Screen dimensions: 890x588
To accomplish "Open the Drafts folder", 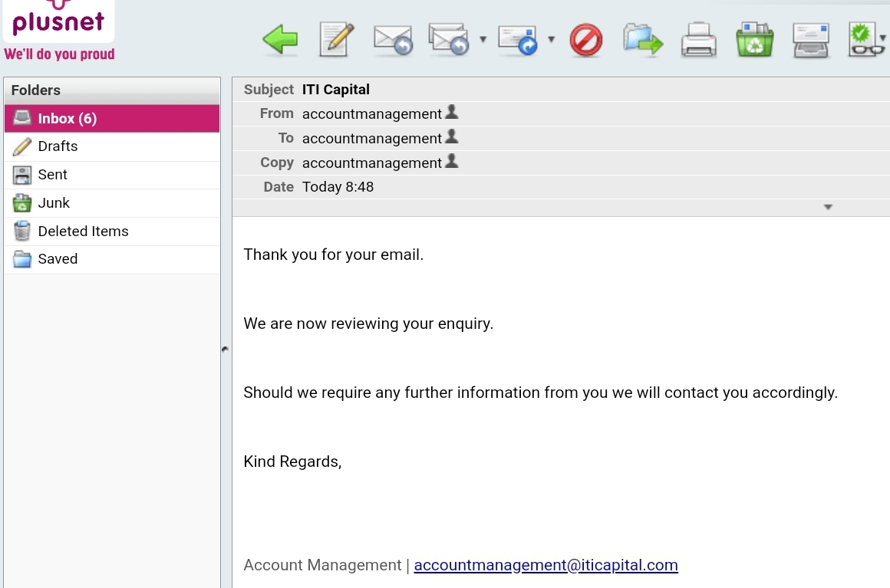I will point(112,146).
